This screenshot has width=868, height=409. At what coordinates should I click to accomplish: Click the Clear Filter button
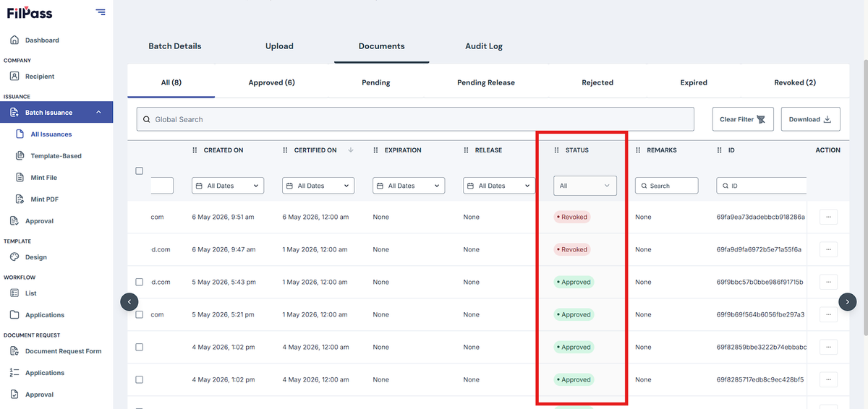point(743,119)
